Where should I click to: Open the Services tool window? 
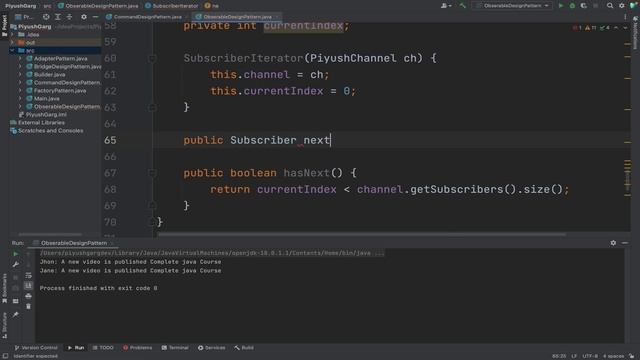[x=211, y=348]
